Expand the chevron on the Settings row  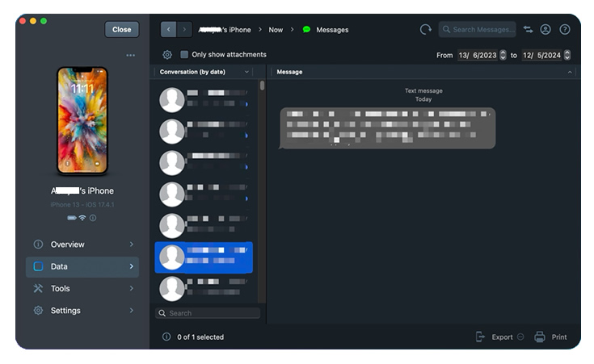[x=132, y=311]
